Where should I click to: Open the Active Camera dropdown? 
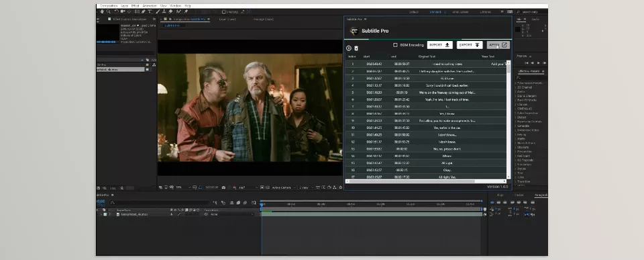284,187
